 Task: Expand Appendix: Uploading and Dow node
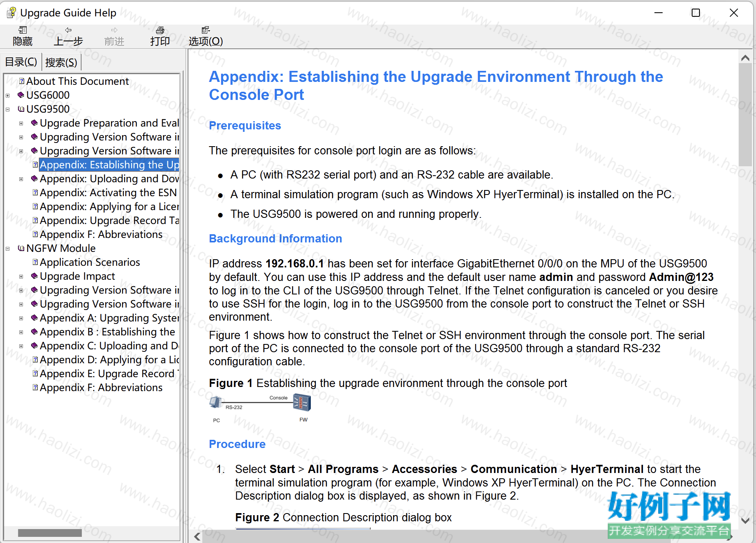pyautogui.click(x=21, y=179)
